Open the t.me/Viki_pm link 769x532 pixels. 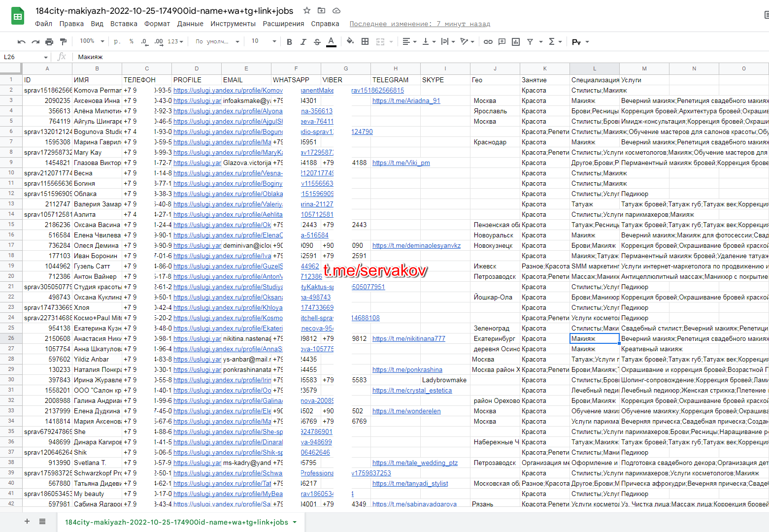pos(401,163)
